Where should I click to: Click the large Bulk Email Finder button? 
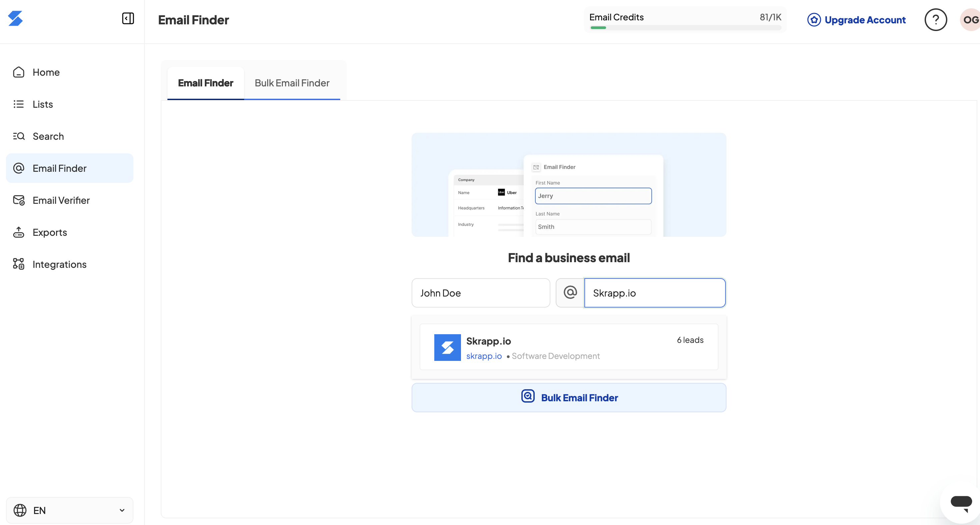coord(569,398)
